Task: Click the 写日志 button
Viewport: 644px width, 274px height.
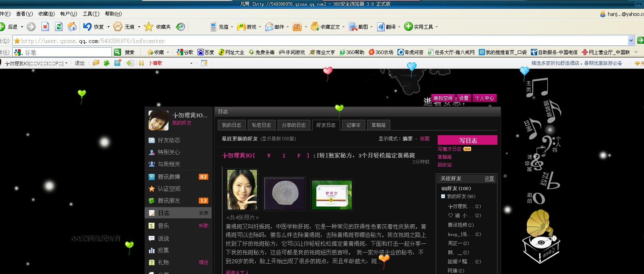Action: click(468, 140)
